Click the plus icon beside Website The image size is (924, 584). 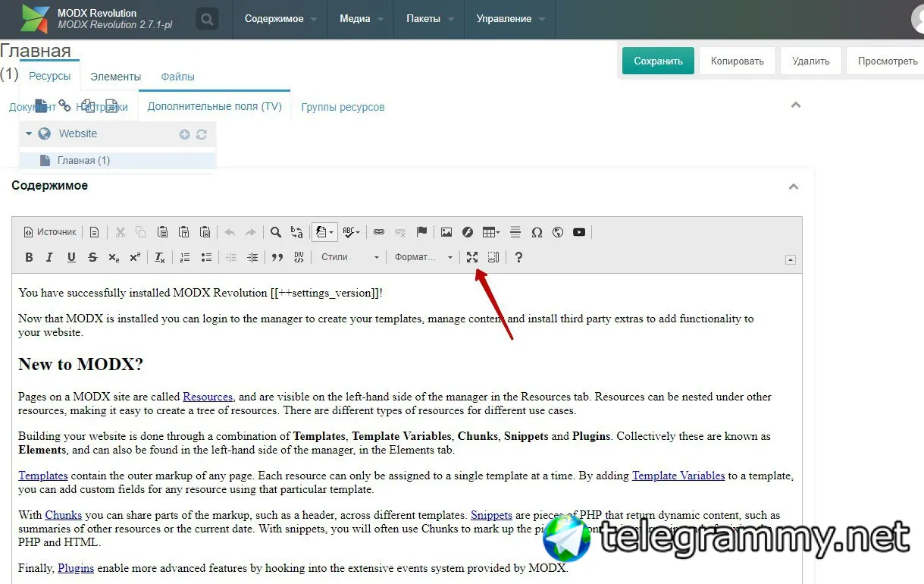coord(184,134)
